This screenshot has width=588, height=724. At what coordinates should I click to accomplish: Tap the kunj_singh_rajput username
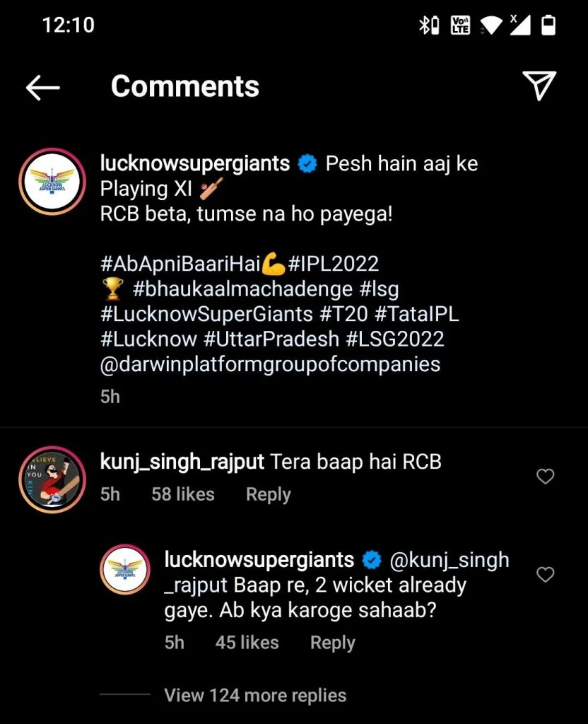click(x=182, y=462)
